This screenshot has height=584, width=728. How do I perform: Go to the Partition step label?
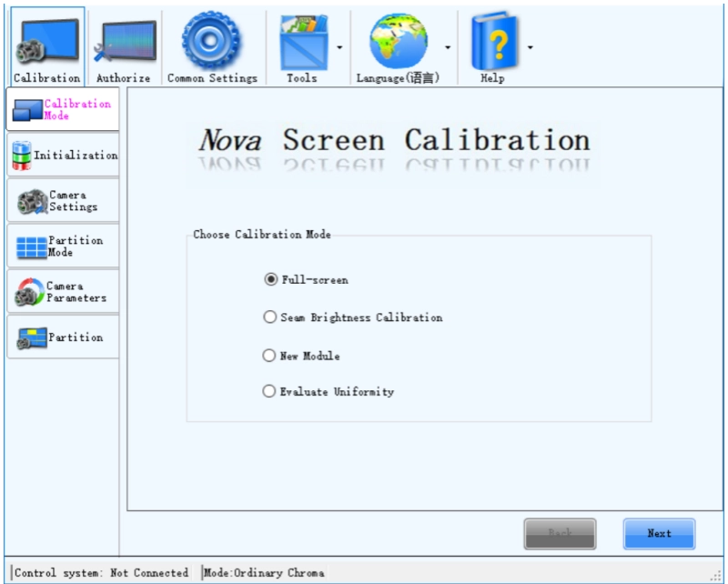click(x=76, y=337)
